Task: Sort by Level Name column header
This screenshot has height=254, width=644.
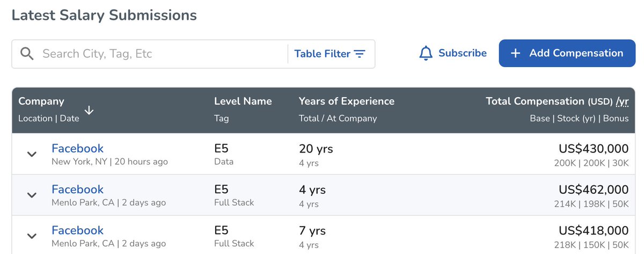Action: pyautogui.click(x=243, y=101)
